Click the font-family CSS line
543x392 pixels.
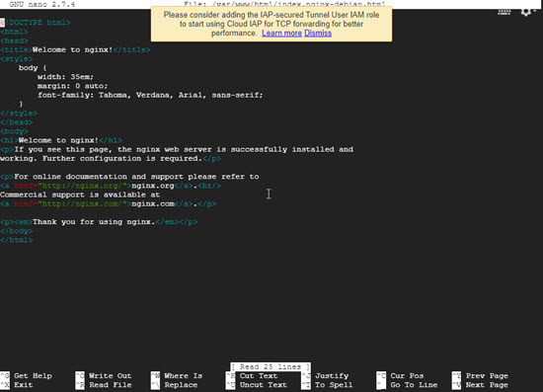pos(150,95)
